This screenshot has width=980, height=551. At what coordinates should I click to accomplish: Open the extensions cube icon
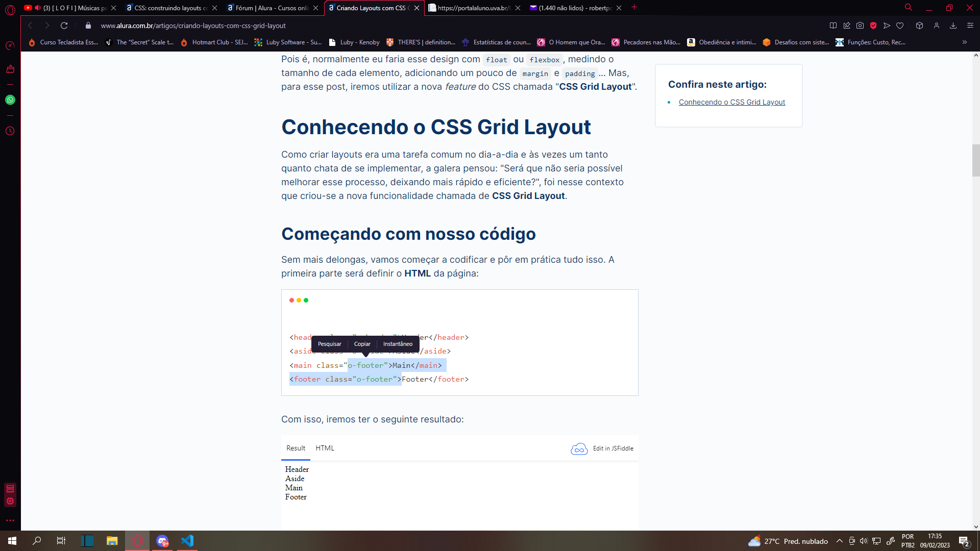(x=919, y=26)
